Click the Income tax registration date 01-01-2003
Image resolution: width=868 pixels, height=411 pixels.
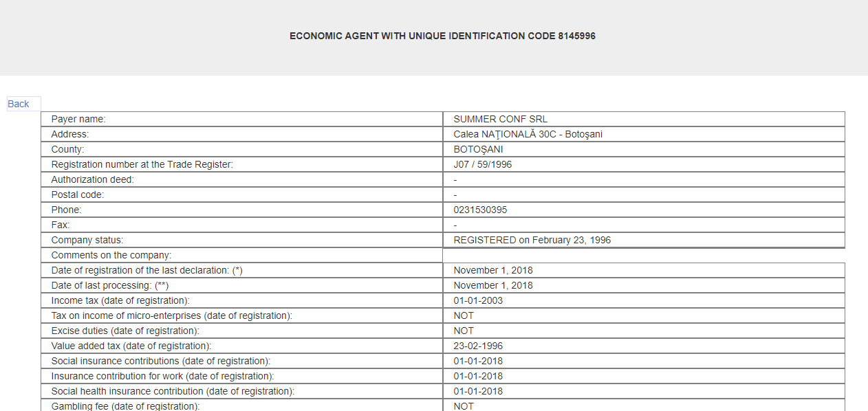coord(478,300)
